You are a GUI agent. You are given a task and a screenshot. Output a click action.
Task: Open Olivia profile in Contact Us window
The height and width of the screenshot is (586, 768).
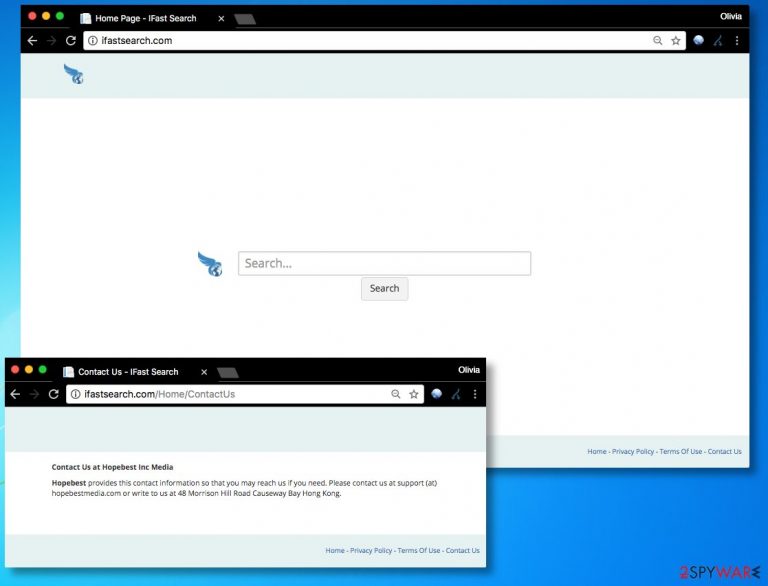click(469, 370)
